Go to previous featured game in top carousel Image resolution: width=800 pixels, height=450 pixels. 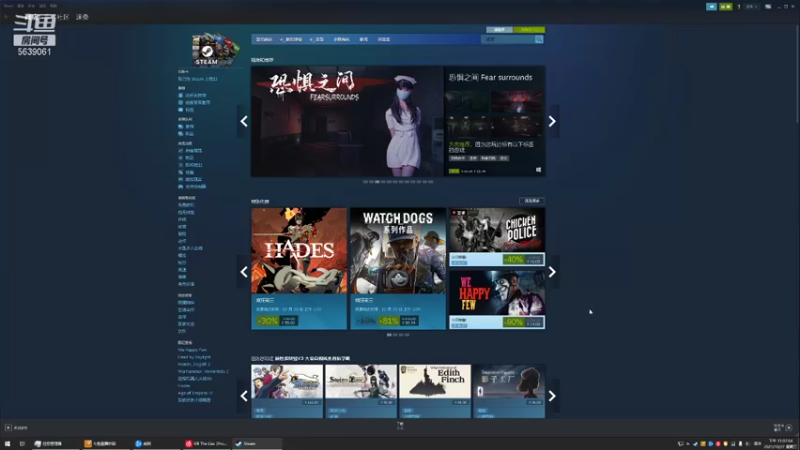click(x=244, y=121)
